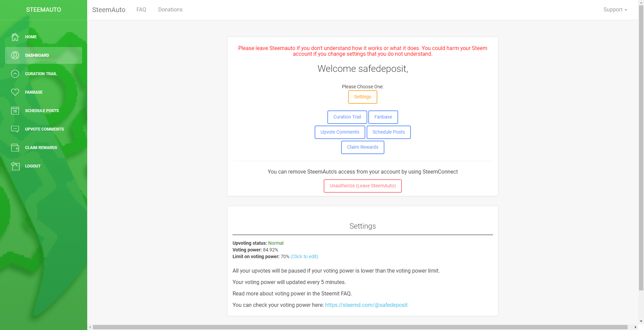Click the Settings section heading

(363, 226)
